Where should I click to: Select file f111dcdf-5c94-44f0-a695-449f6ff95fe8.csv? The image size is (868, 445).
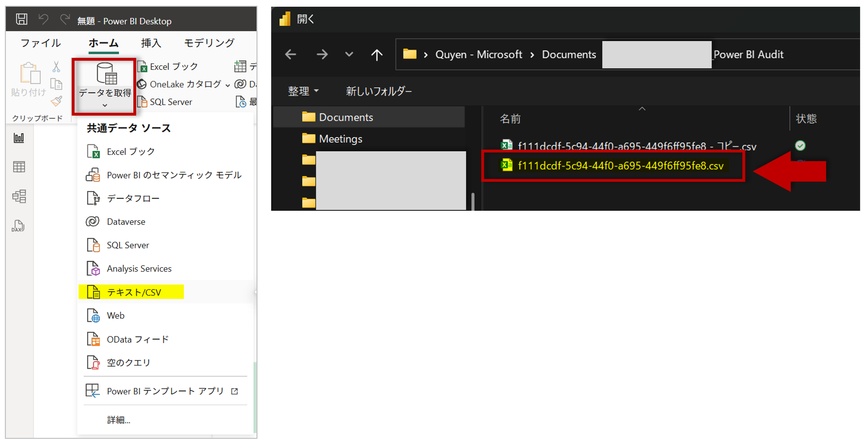tap(613, 166)
